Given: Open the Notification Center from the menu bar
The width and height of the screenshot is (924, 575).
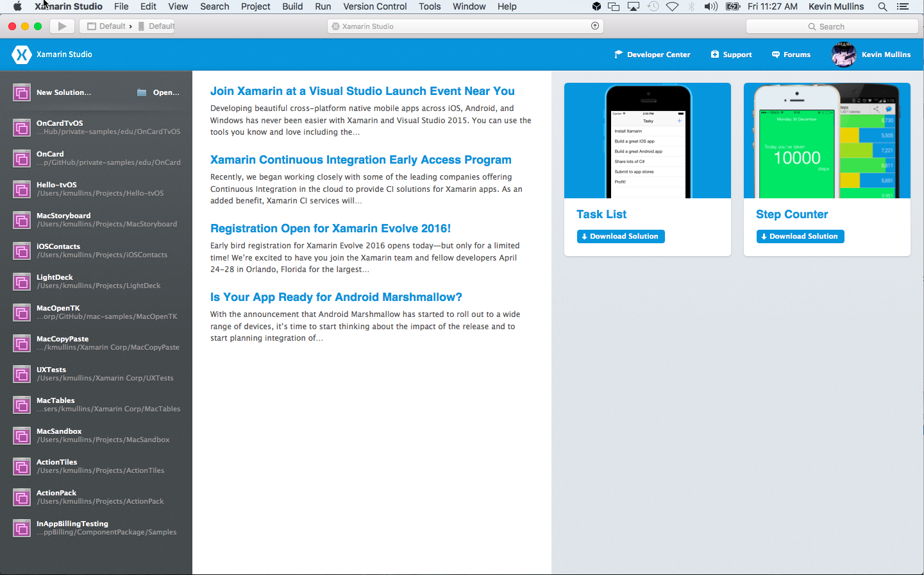Looking at the screenshot, I should point(904,6).
